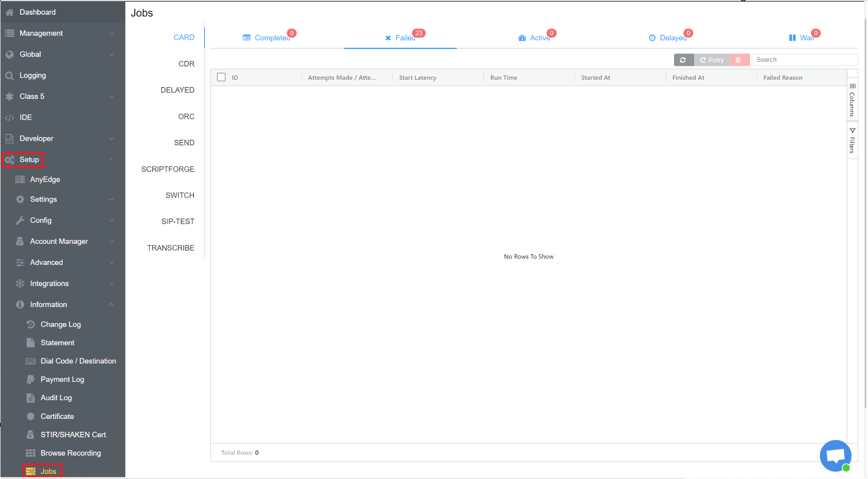Collapse the Information section chevron
This screenshot has width=868, height=479.
111,305
